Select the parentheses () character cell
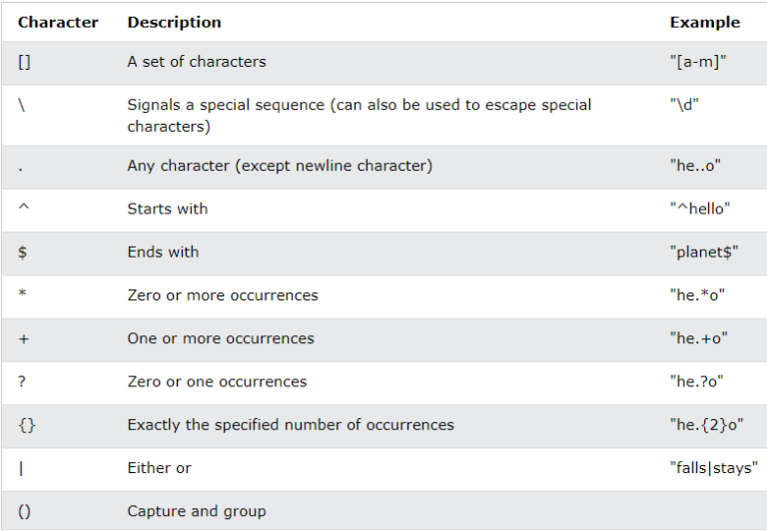Screen dimensions: 767x532 (24, 511)
